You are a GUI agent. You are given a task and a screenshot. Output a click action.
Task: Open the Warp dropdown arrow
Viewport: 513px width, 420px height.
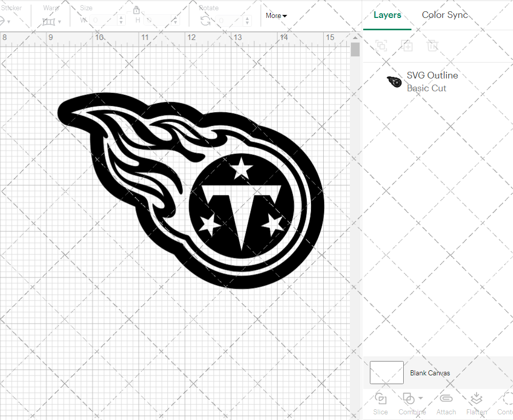tap(60, 22)
